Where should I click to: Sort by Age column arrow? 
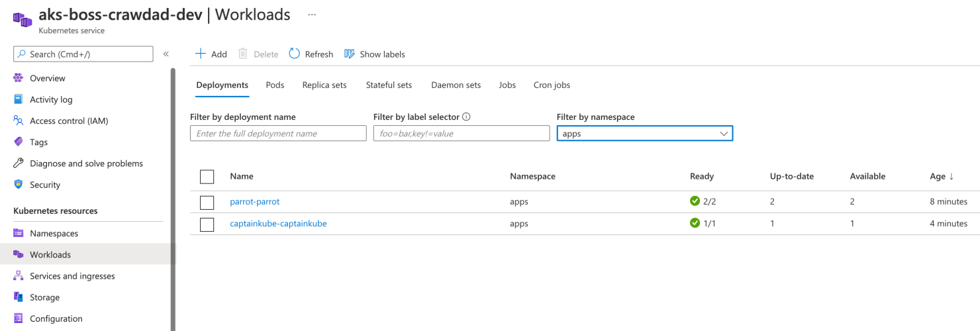point(952,176)
